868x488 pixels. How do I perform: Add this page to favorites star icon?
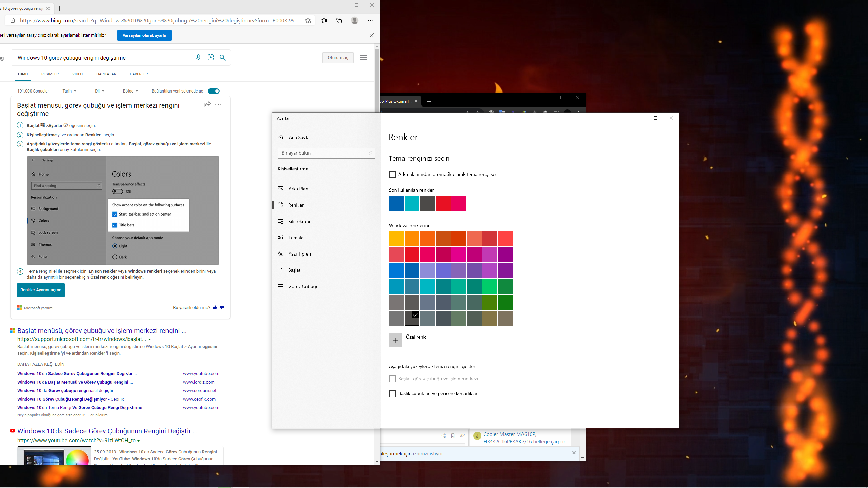(308, 20)
